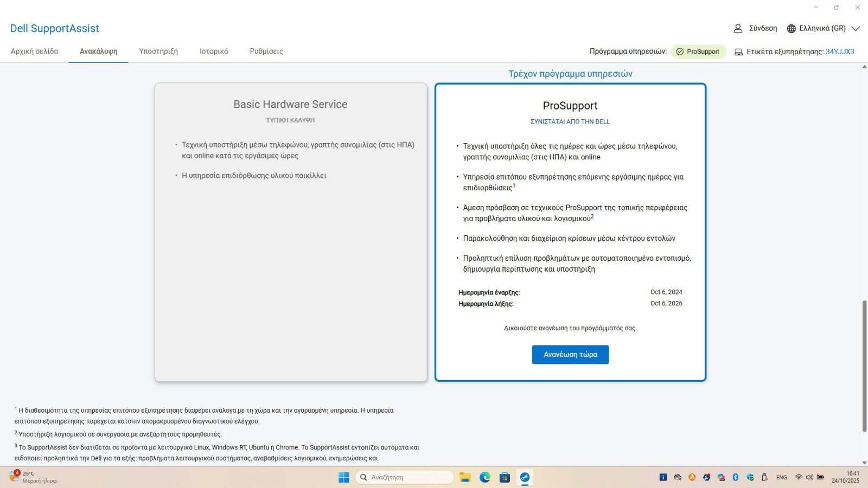The height and width of the screenshot is (488, 868).
Task: Click the laptop service tag icon
Action: click(x=738, y=52)
